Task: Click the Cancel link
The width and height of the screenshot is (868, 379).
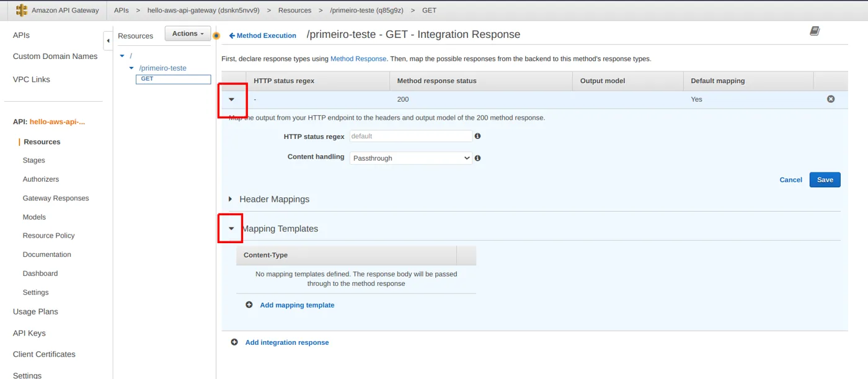Action: point(790,180)
